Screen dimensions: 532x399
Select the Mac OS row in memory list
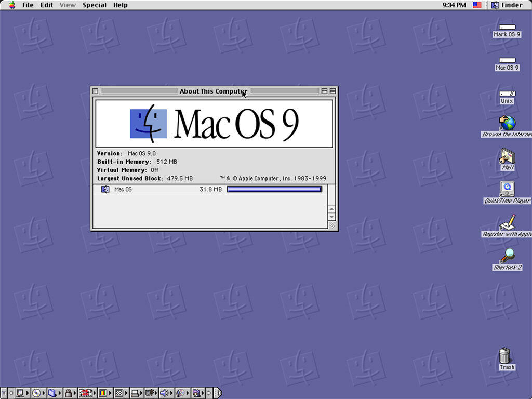pos(210,189)
